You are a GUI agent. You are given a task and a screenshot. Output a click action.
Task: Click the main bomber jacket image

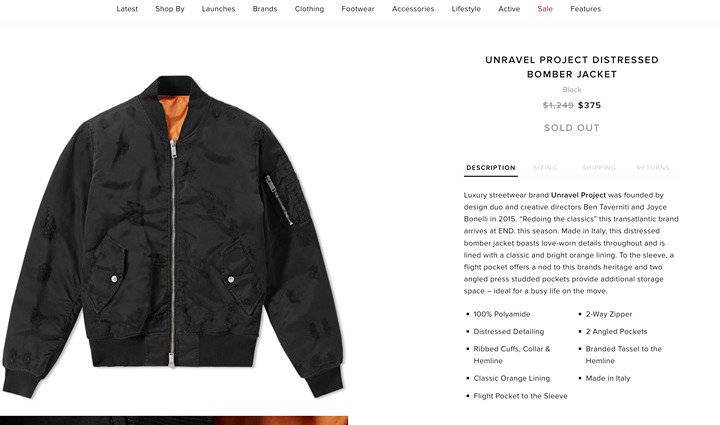click(x=174, y=236)
